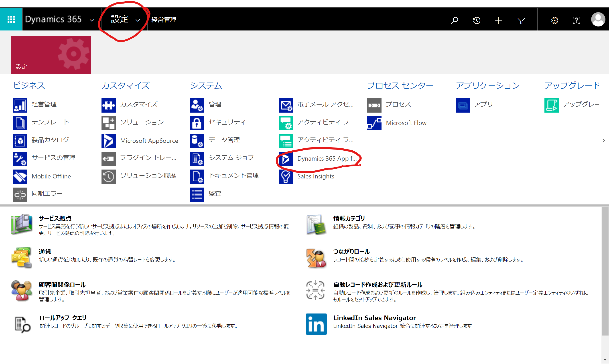The height and width of the screenshot is (364, 609).
Task: Click the システム 管理 icon
Action: pyautogui.click(x=197, y=105)
